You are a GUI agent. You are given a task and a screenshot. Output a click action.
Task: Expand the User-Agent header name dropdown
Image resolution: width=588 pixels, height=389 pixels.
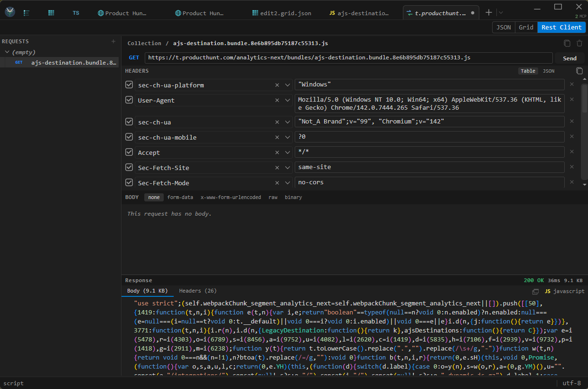(x=288, y=100)
